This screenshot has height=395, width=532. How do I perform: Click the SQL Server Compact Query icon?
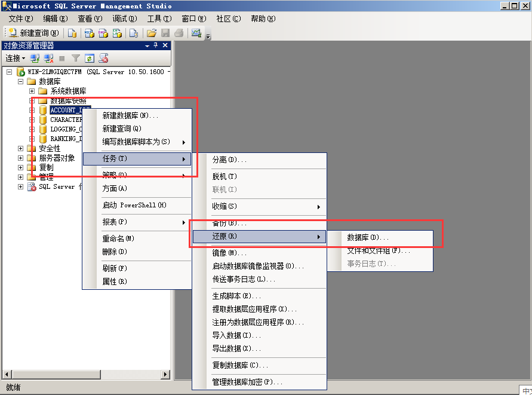134,33
